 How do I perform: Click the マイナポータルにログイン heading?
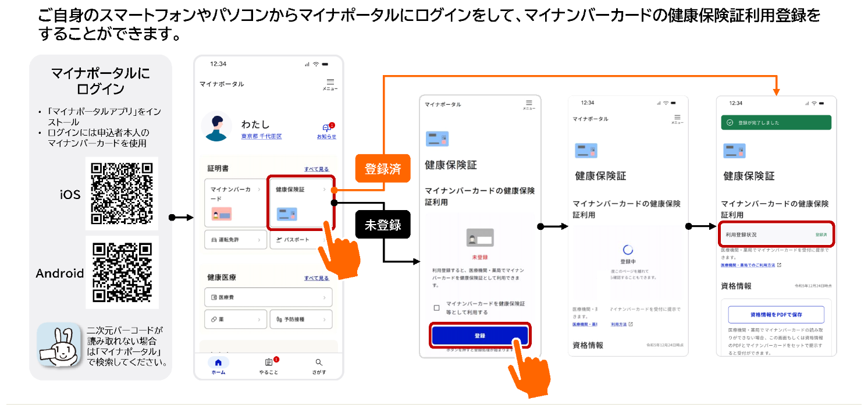(101, 81)
